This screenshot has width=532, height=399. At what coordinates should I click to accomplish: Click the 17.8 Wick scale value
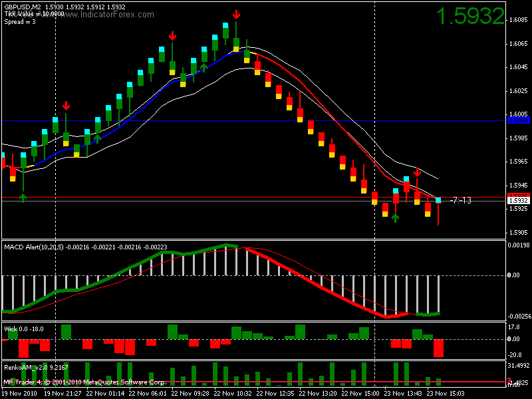[513, 327]
